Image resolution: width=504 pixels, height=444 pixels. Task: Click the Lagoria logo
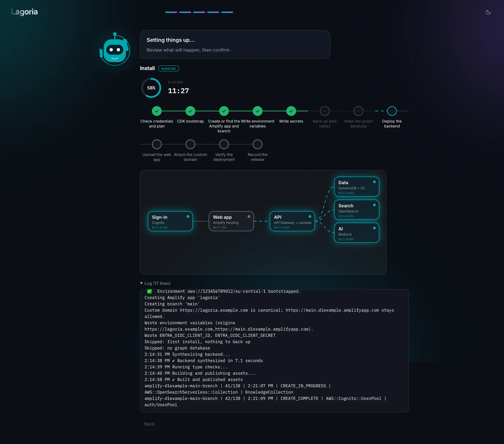(x=24, y=12)
